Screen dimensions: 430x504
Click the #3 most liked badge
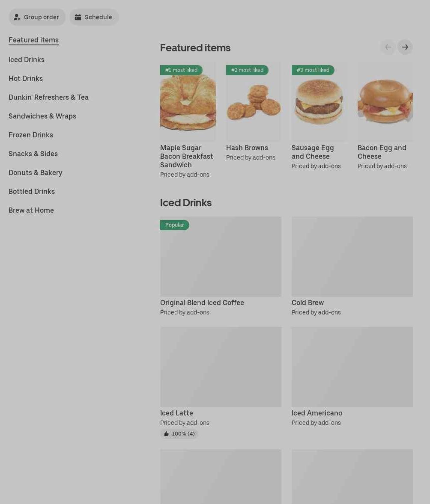313,70
